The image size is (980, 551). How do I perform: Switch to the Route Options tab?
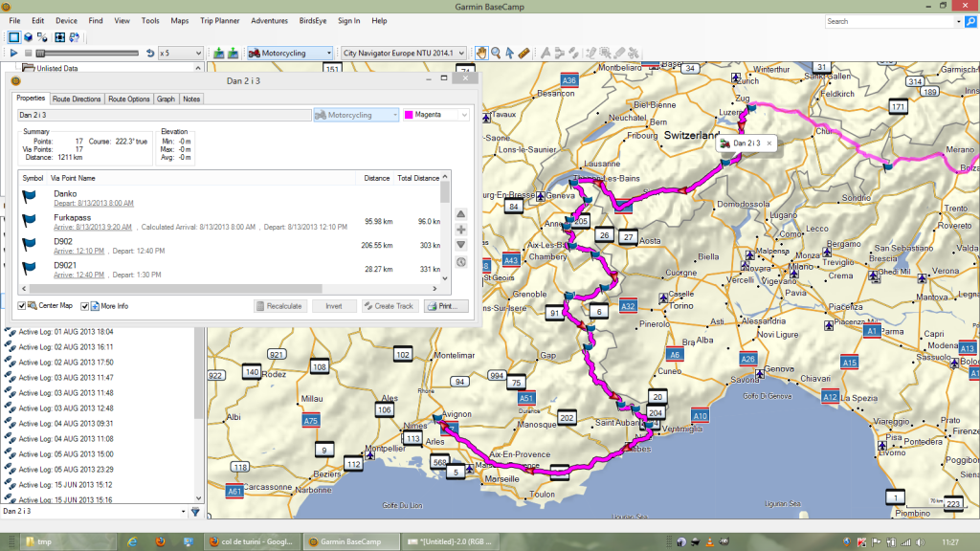129,99
